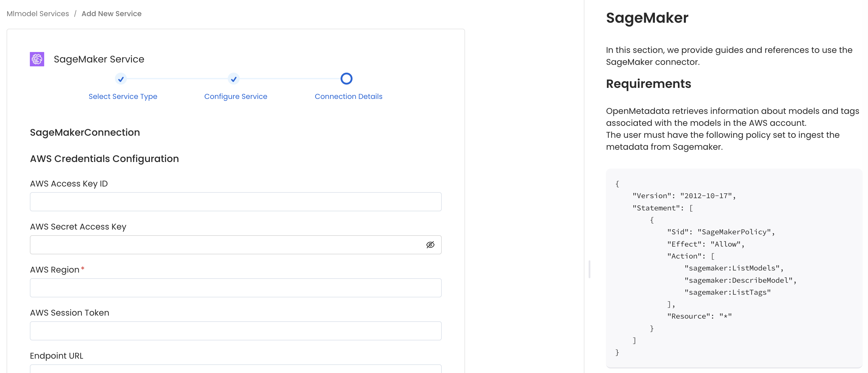Click the AWS Session Token input field
868x373 pixels.
point(236,331)
